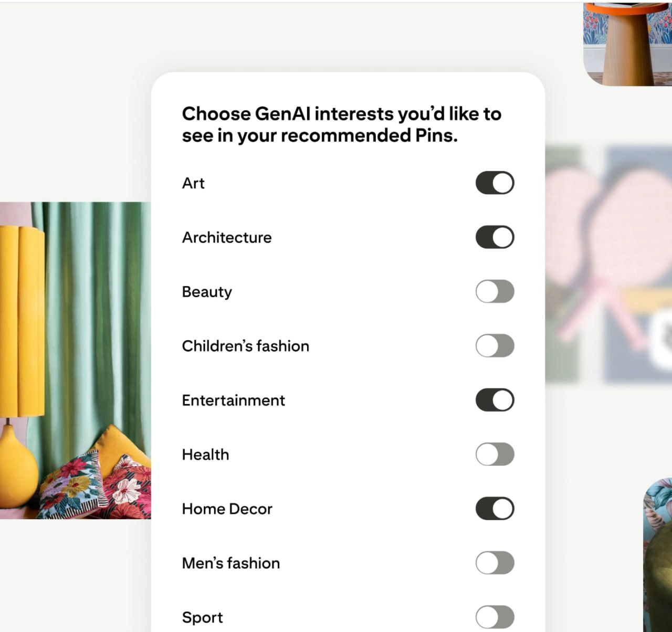672x632 pixels.
Task: Switch off the Entertainment toggle
Action: coord(495,400)
